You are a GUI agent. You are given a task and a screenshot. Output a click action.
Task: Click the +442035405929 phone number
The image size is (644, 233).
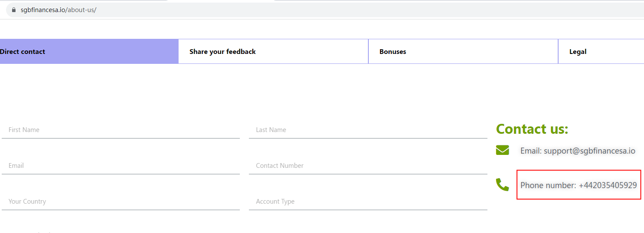pyautogui.click(x=608, y=186)
